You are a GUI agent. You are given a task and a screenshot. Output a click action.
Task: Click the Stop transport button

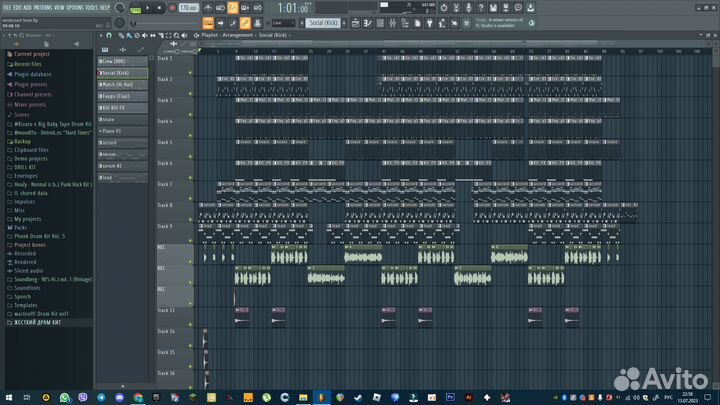(x=159, y=8)
